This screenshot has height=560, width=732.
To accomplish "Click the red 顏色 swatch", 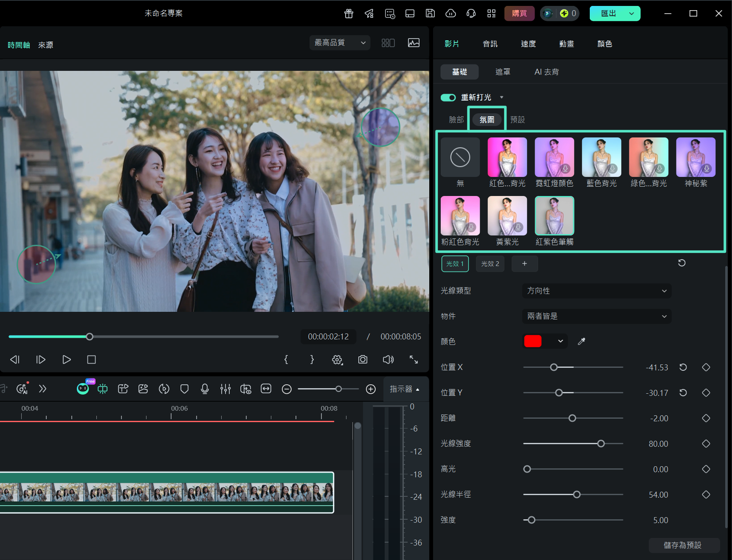I will [533, 342].
